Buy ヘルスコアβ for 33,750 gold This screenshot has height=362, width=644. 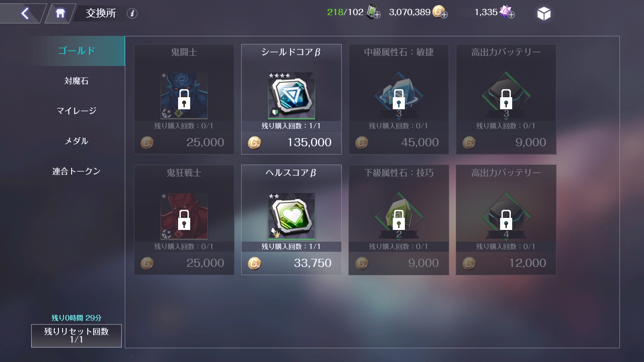point(291,263)
